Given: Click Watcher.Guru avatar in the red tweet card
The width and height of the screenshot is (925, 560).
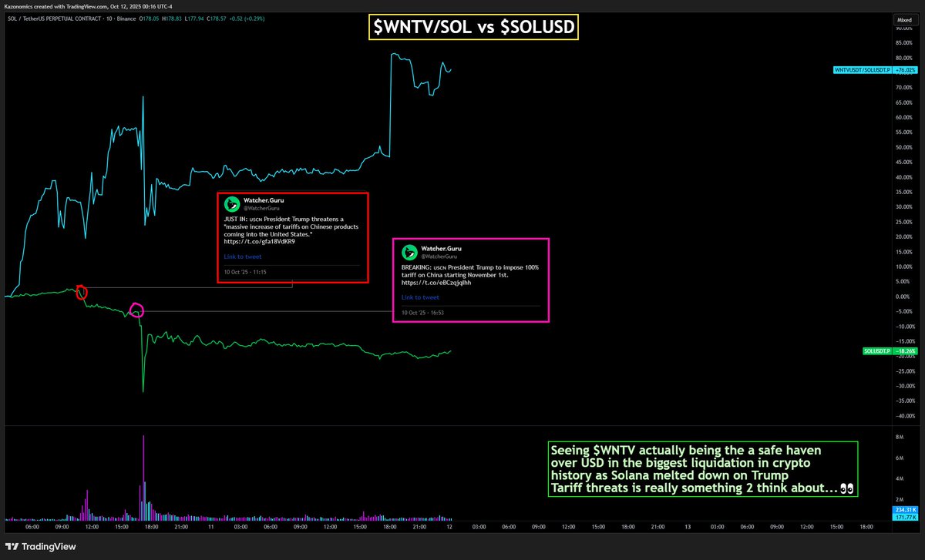Looking at the screenshot, I should click(231, 204).
